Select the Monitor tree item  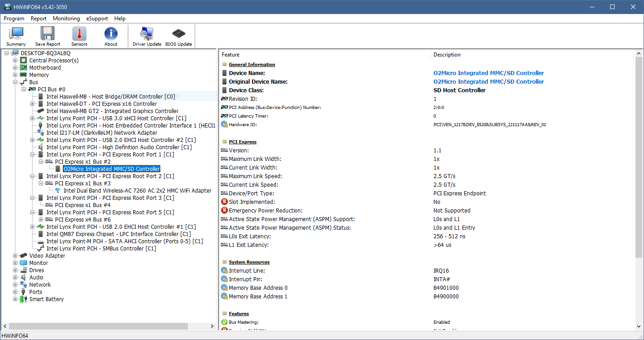pyautogui.click(x=38, y=263)
